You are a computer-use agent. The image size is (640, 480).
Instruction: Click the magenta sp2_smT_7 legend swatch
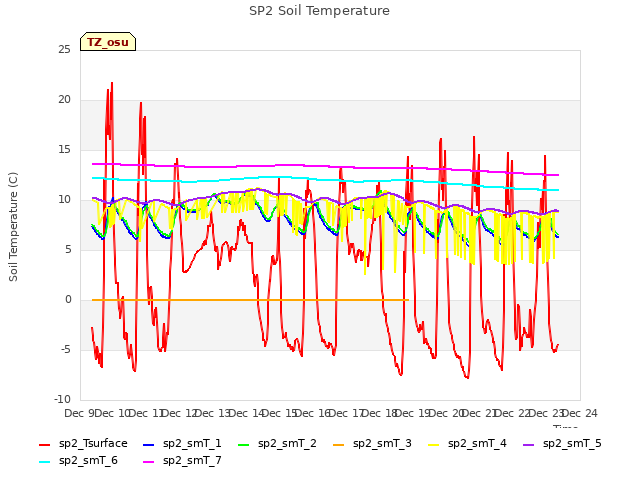click(149, 462)
